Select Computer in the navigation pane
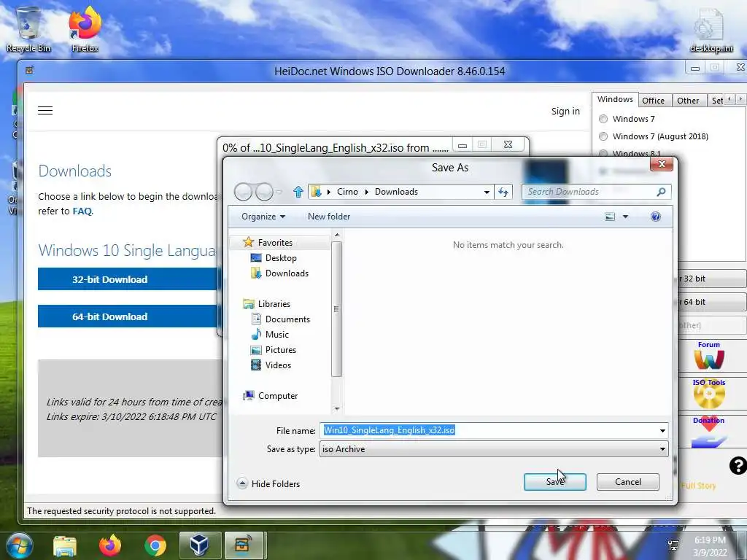747x560 pixels. [270, 396]
